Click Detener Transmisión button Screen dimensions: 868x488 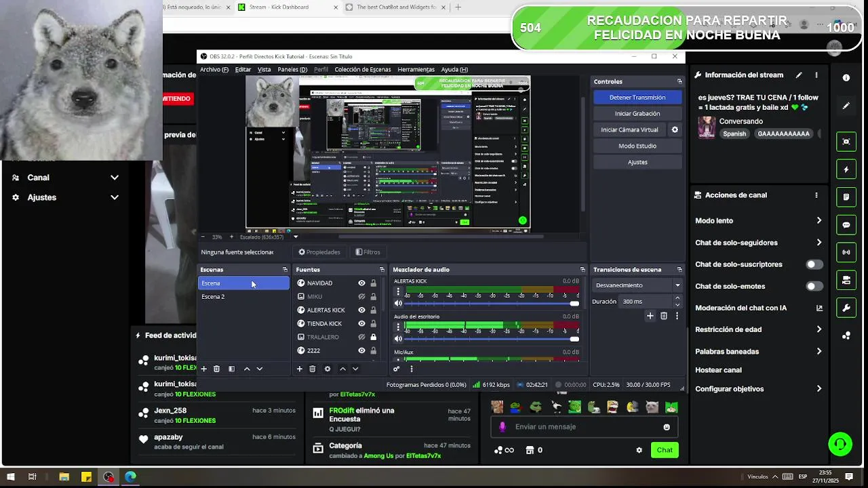pyautogui.click(x=637, y=98)
